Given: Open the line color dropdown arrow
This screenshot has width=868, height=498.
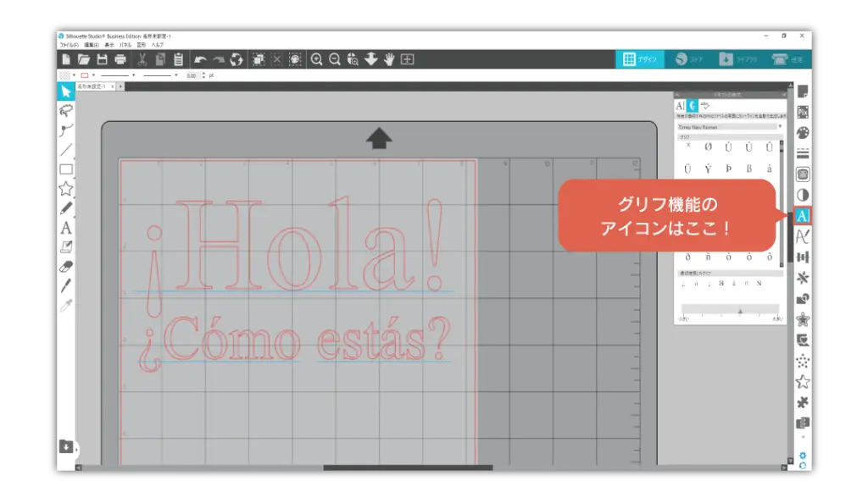Looking at the screenshot, I should (x=92, y=75).
